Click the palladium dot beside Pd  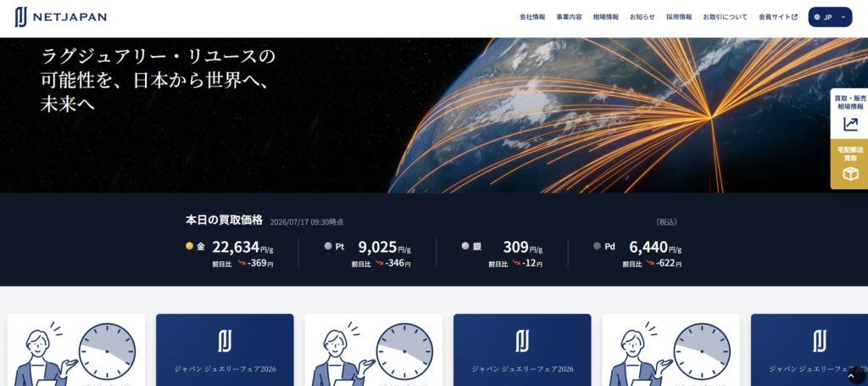(597, 246)
